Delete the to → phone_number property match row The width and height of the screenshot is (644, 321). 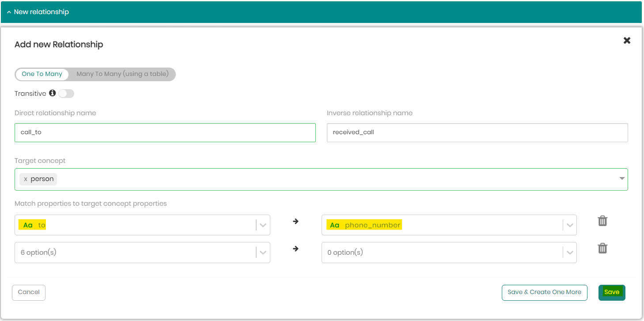coord(602,221)
